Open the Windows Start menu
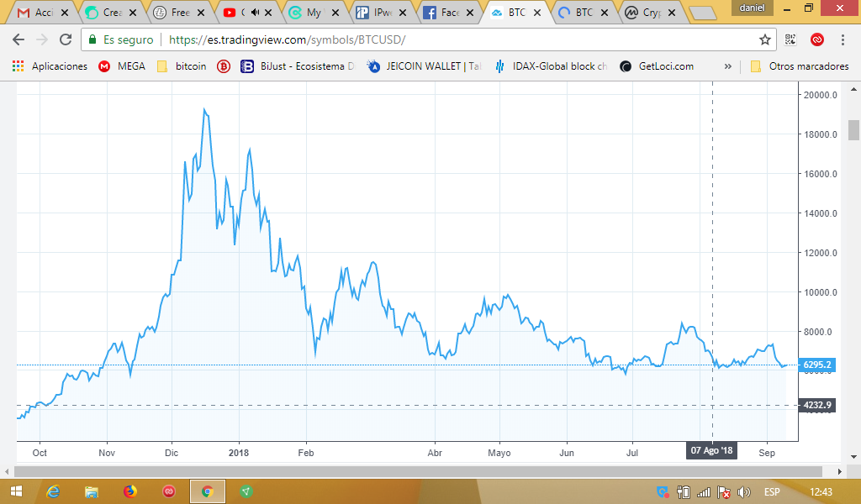Image resolution: width=861 pixels, height=504 pixels. click(16, 491)
